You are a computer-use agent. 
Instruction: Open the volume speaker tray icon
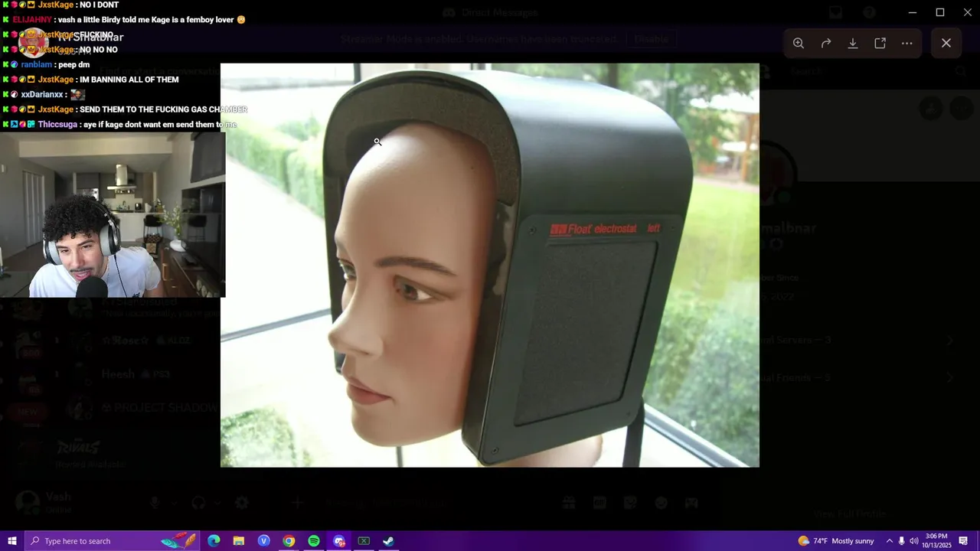pyautogui.click(x=914, y=541)
